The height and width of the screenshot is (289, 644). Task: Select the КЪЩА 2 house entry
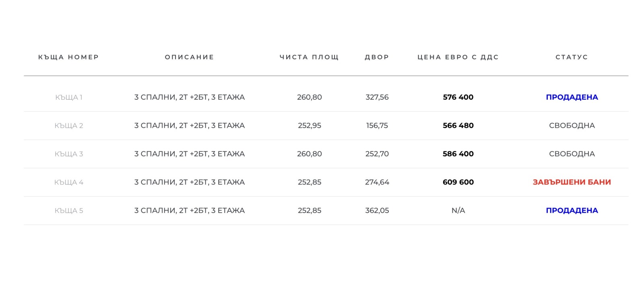(x=69, y=125)
